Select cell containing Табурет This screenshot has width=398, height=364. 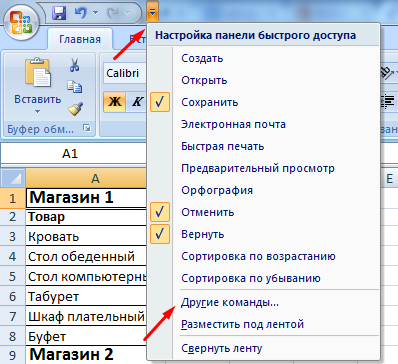point(86,296)
